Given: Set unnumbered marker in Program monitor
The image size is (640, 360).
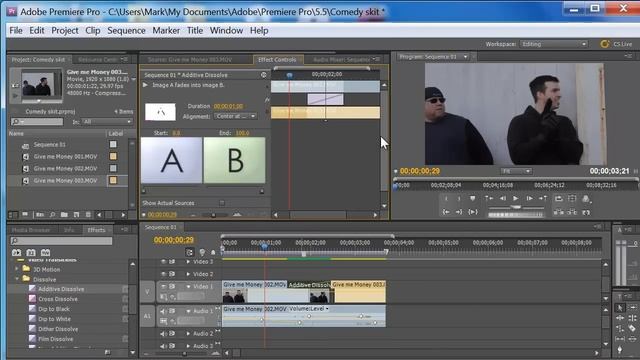Looking at the screenshot, I should [x=473, y=198].
